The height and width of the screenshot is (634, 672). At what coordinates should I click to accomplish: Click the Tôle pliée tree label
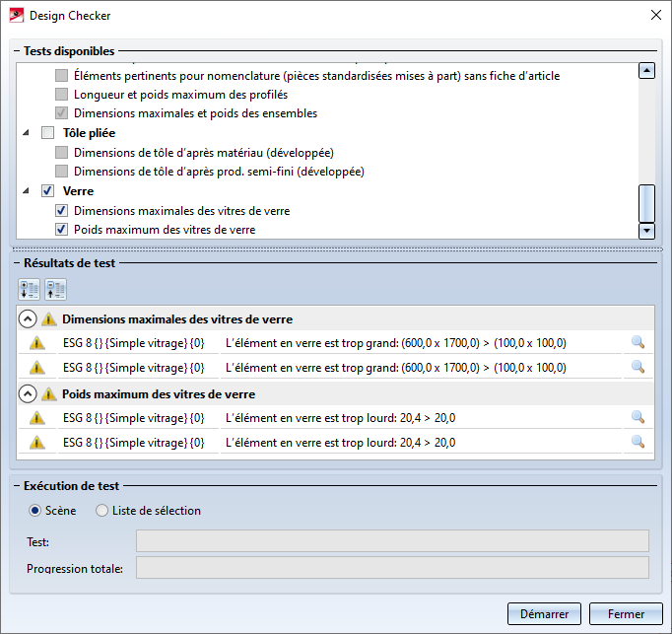tap(89, 133)
